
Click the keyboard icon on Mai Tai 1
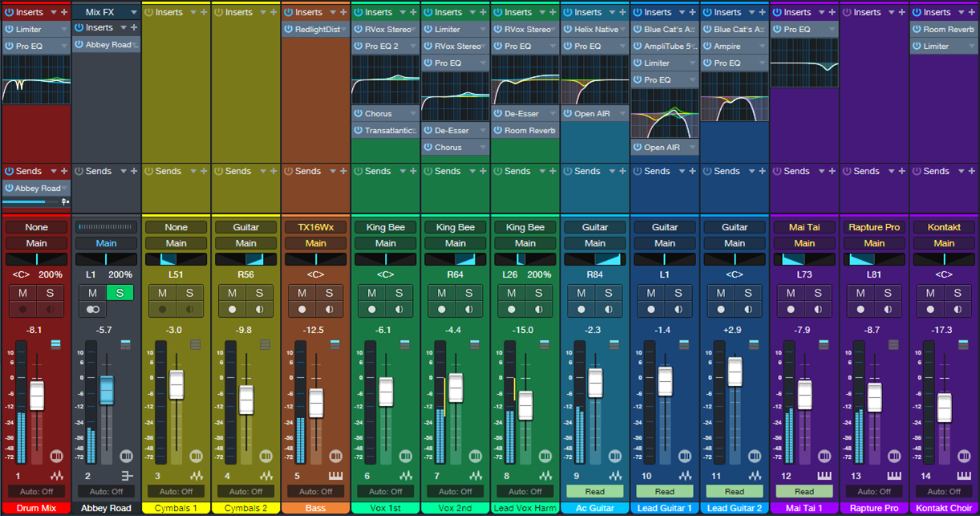[x=824, y=476]
